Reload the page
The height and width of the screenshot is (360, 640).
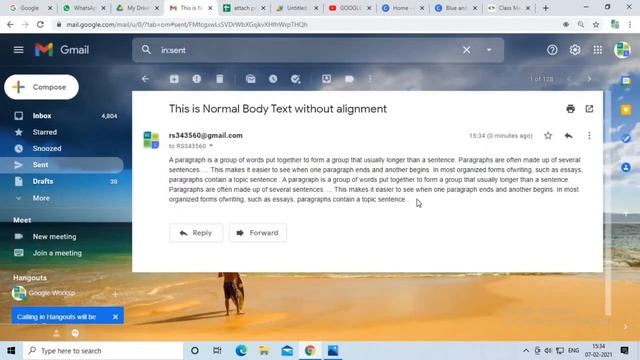pyautogui.click(x=40, y=24)
